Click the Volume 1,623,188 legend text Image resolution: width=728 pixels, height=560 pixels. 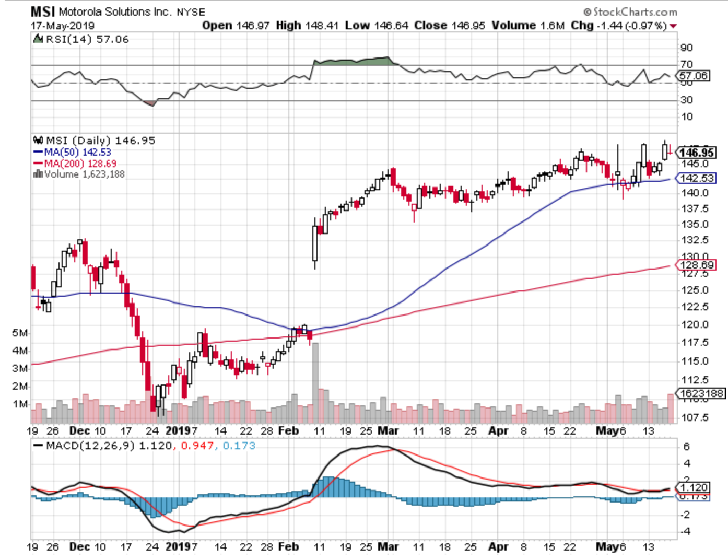pos(85,174)
